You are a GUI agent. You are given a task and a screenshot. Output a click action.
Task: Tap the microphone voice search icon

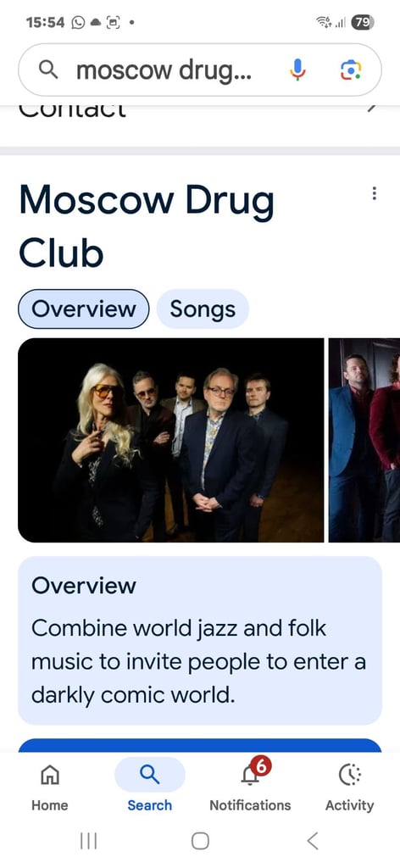coord(297,70)
